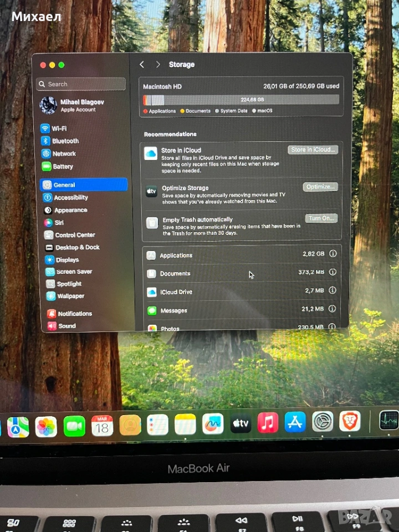
Task: Open Wallpaper settings
Action: pos(65,296)
